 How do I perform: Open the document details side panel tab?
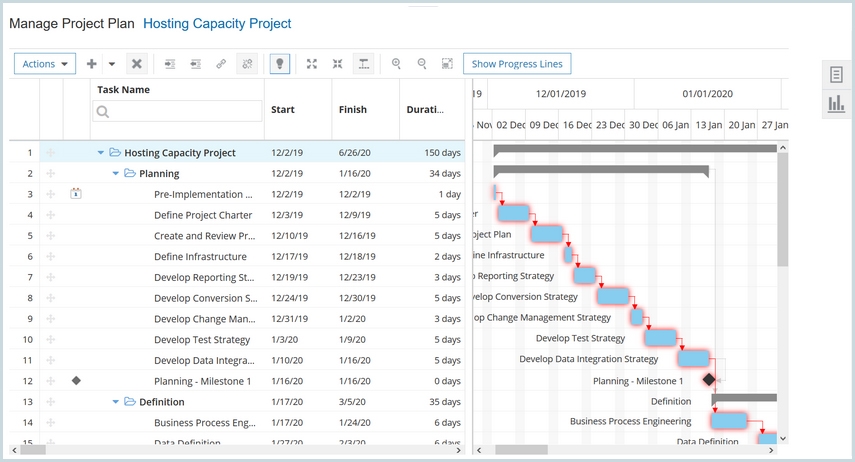pyautogui.click(x=836, y=75)
